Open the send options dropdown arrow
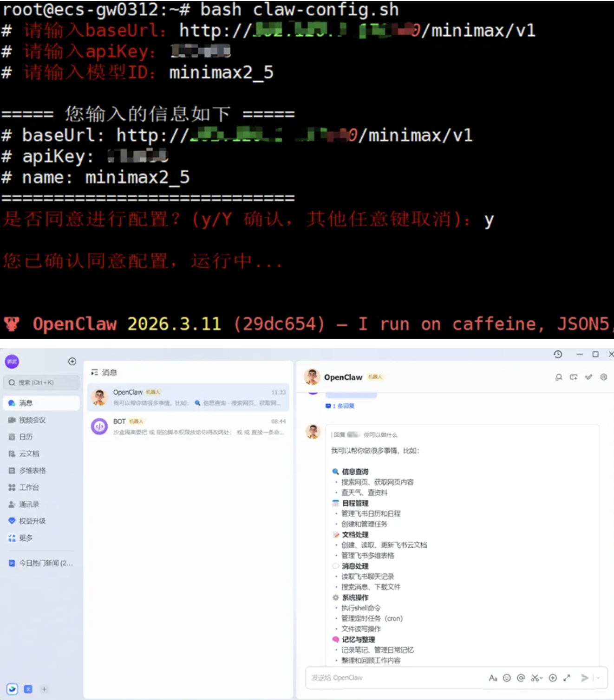The width and height of the screenshot is (614, 700). [598, 678]
